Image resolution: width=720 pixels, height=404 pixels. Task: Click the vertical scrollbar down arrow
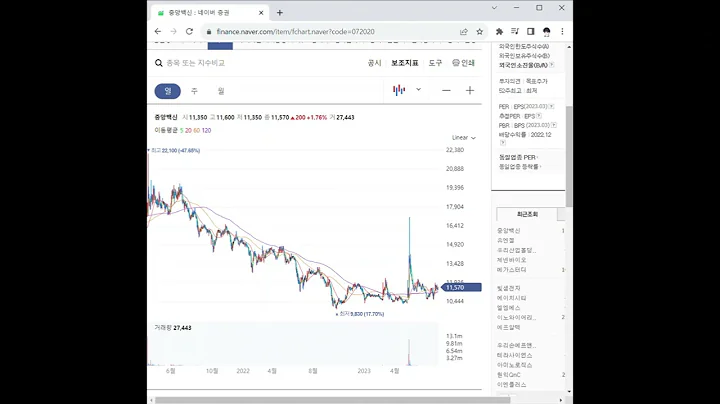(569, 392)
